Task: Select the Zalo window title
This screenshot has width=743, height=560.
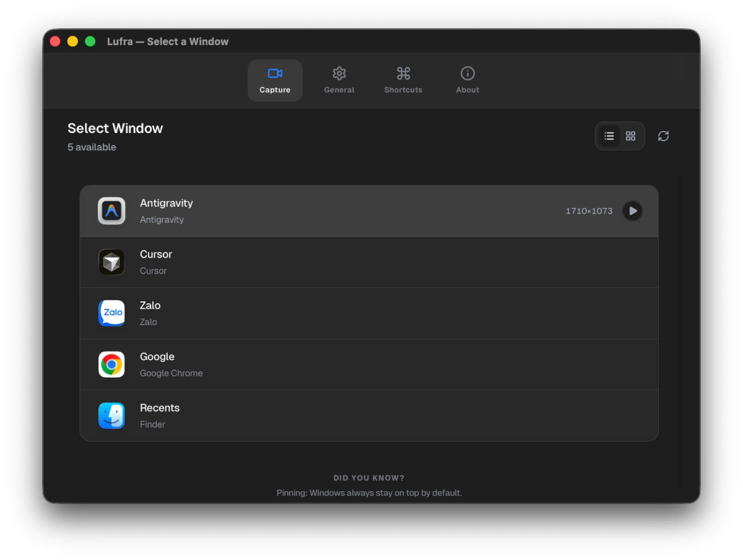Action: (x=150, y=306)
